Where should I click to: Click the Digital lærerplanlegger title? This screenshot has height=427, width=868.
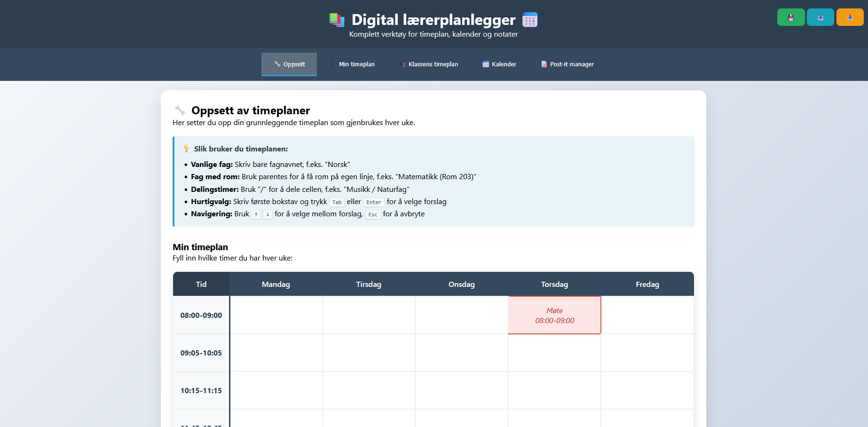click(434, 20)
